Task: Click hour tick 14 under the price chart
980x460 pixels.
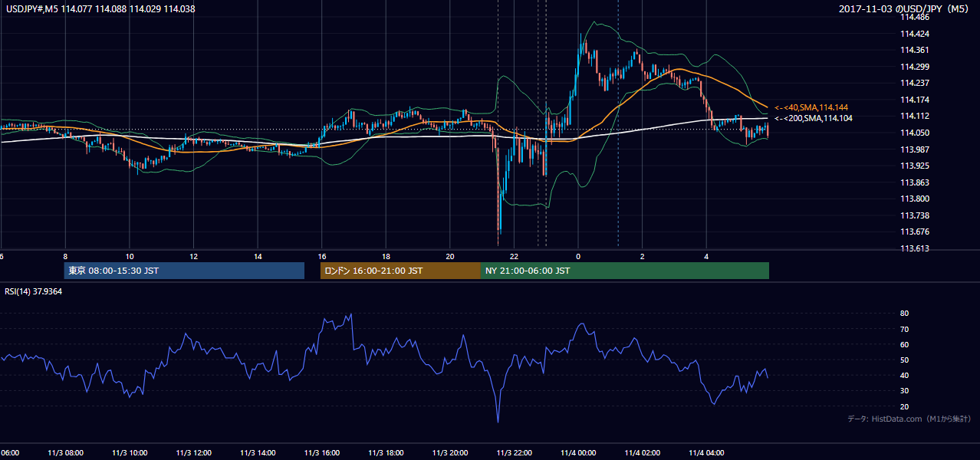Action: tap(258, 257)
